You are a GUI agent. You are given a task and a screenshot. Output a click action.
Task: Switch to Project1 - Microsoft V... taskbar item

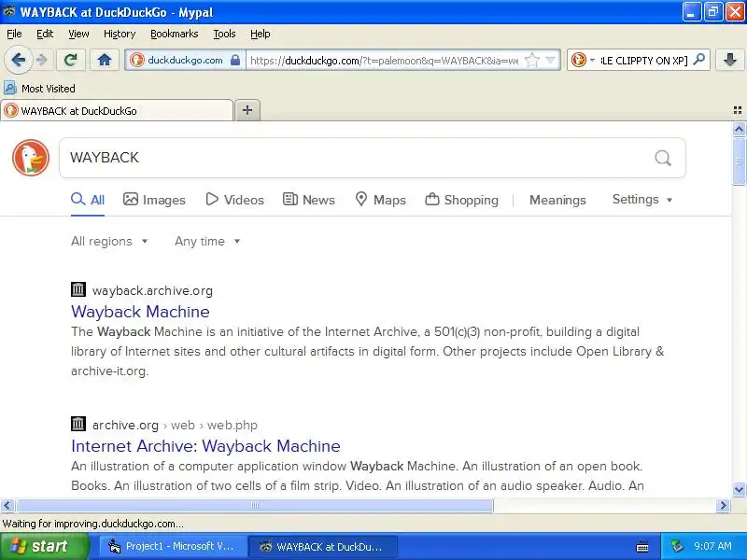[x=174, y=546]
